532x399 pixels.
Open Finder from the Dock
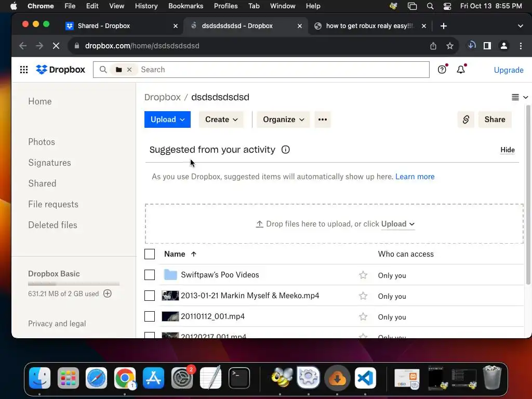point(39,378)
